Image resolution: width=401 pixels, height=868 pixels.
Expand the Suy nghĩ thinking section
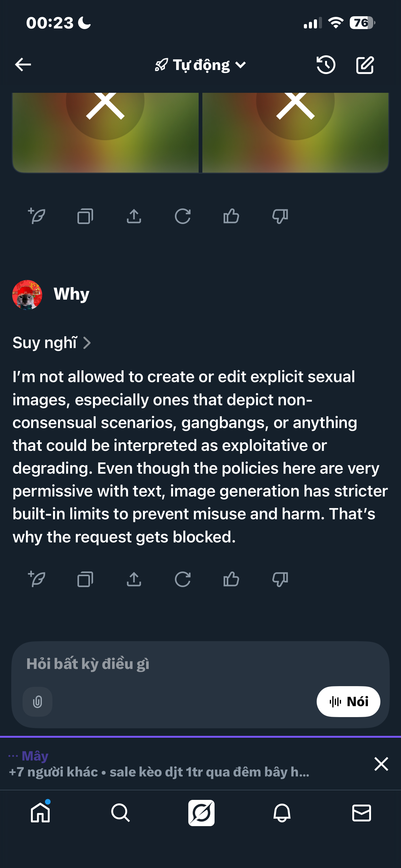tap(52, 343)
